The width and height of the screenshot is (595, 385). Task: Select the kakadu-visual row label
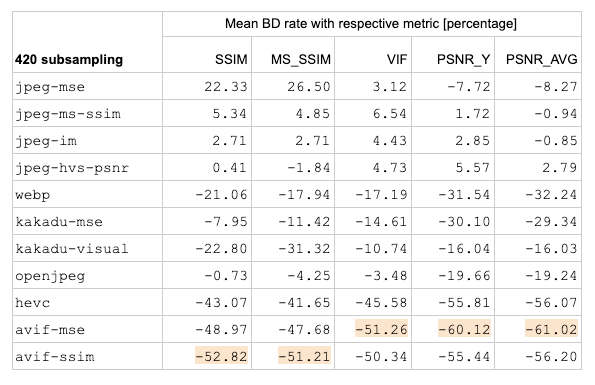point(72,249)
